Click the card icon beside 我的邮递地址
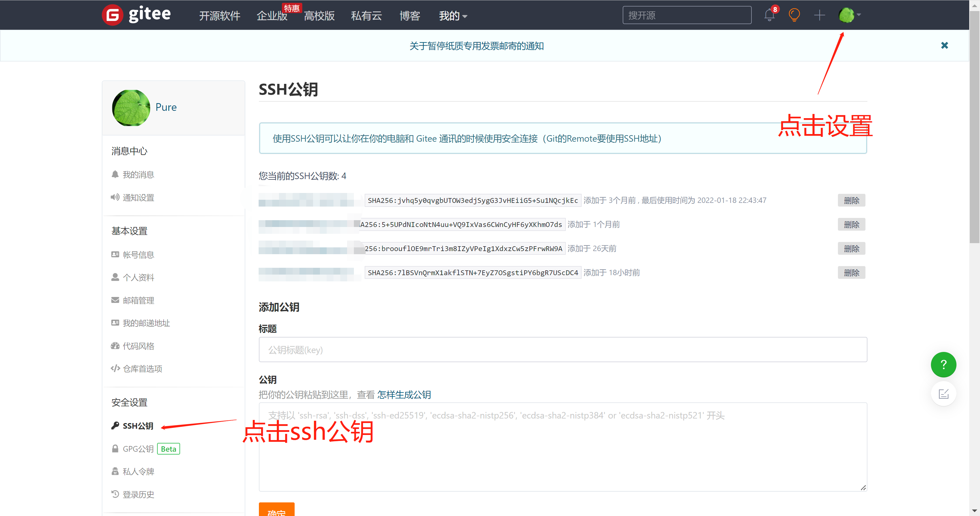980x516 pixels. [x=115, y=323]
